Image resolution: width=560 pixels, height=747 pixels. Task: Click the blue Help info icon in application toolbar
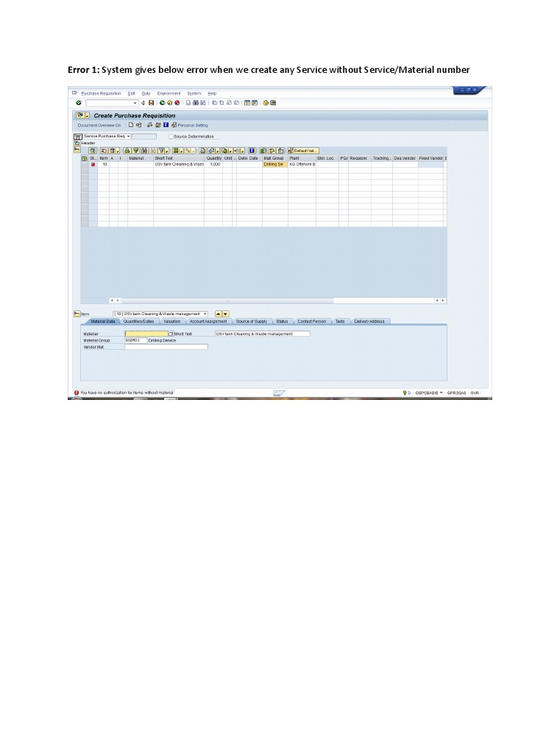click(166, 125)
